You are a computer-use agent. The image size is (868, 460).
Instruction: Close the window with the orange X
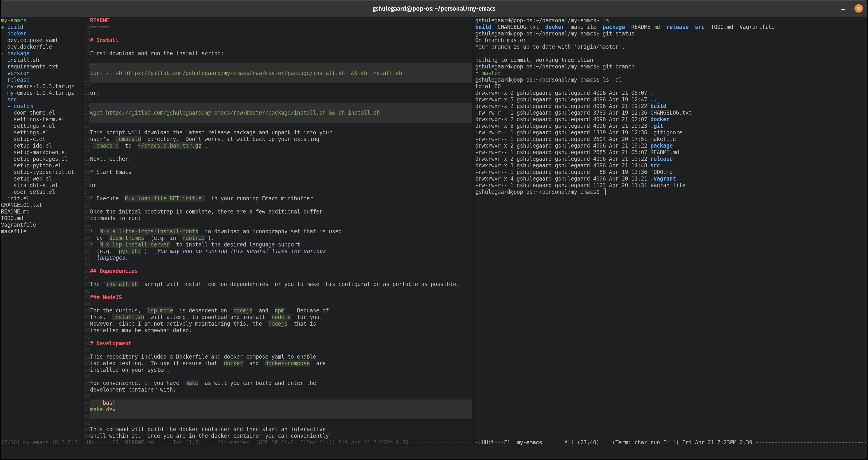point(858,8)
